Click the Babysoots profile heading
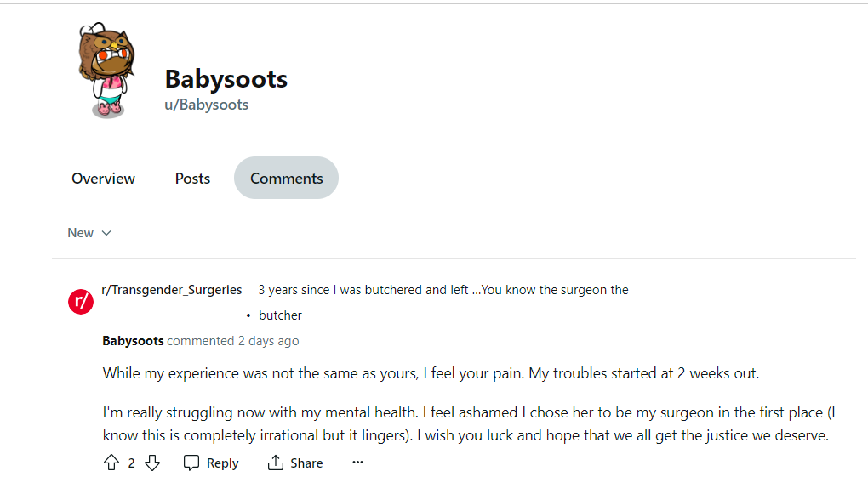Viewport: 868px width, 494px height. [226, 79]
